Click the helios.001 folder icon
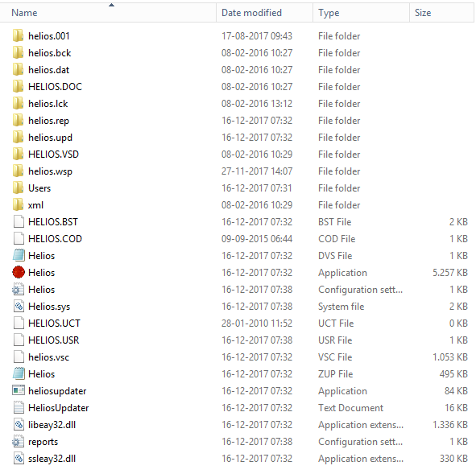The height and width of the screenshot is (474, 476). pyautogui.click(x=18, y=35)
